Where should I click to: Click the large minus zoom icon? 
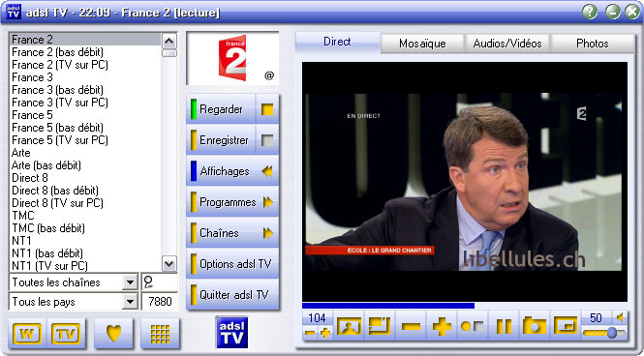[411, 326]
